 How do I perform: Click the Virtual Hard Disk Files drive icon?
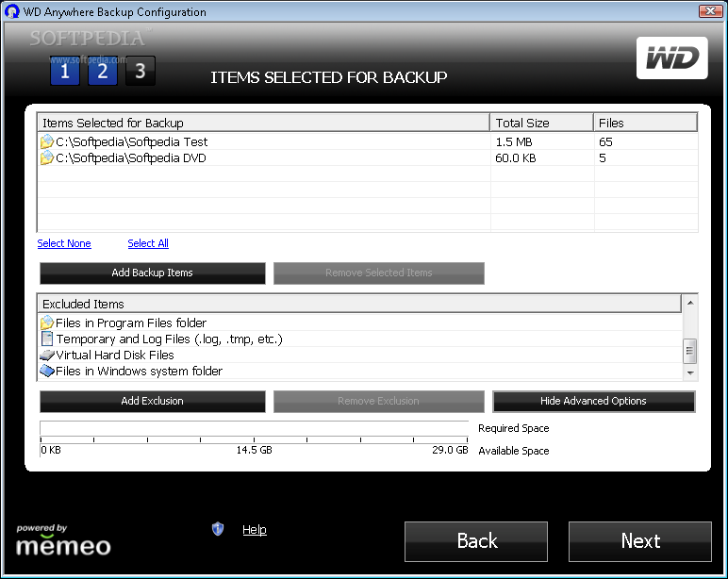coord(47,356)
